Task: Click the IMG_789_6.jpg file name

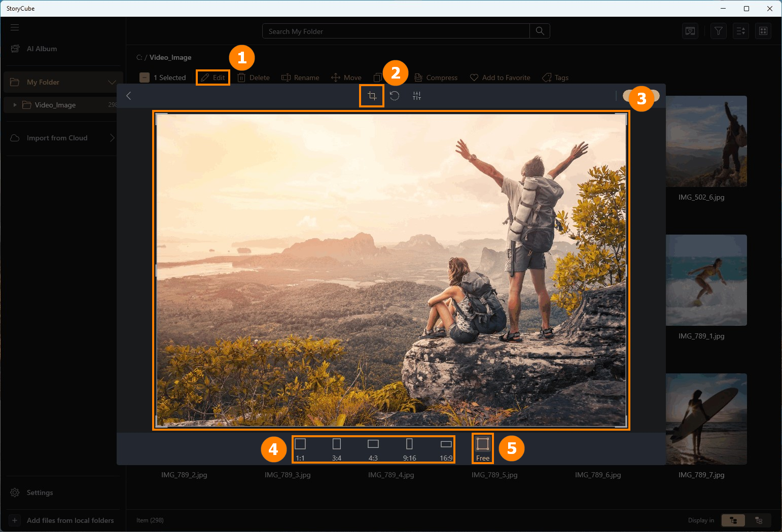Action: click(598, 475)
